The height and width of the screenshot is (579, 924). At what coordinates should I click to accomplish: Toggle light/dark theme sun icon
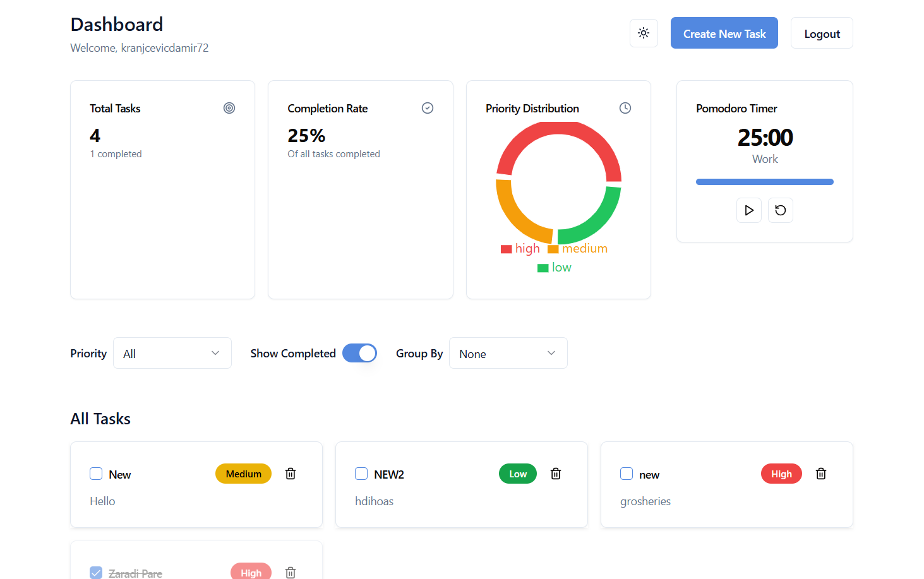644,33
